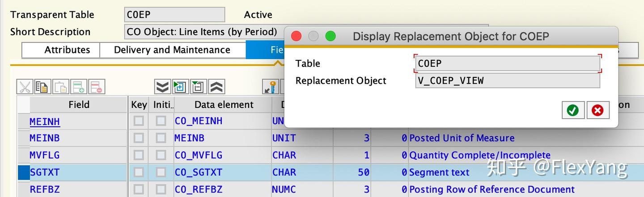644x197 pixels.
Task: Click the NUMC data type in REFBZ row
Action: (284, 189)
